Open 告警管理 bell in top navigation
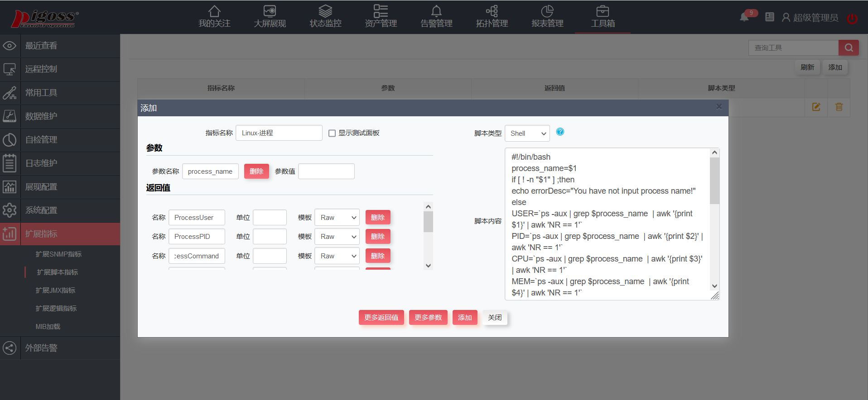This screenshot has height=400, width=868. [436, 17]
